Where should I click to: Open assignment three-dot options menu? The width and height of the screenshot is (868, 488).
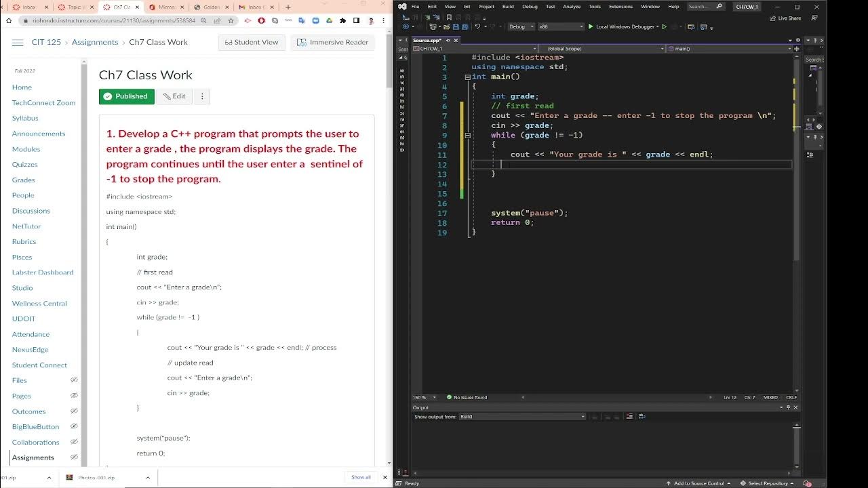click(202, 96)
